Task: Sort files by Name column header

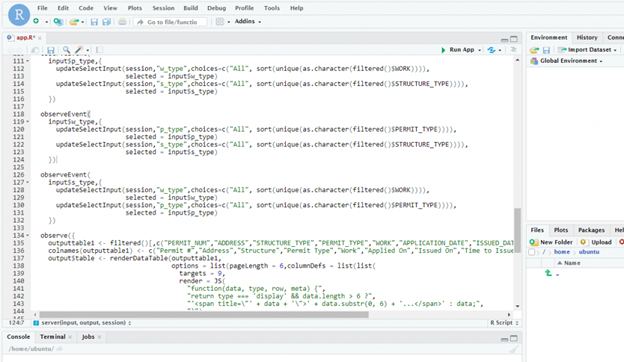Action: click(x=572, y=263)
